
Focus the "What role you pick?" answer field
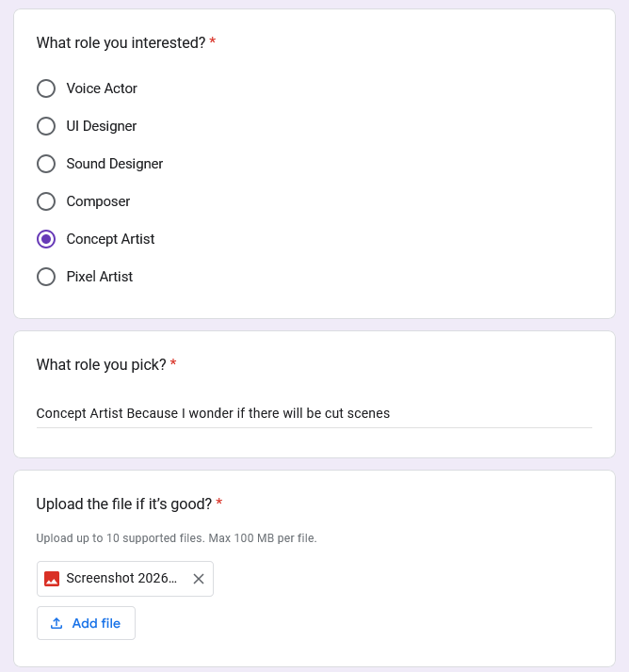tap(314, 413)
